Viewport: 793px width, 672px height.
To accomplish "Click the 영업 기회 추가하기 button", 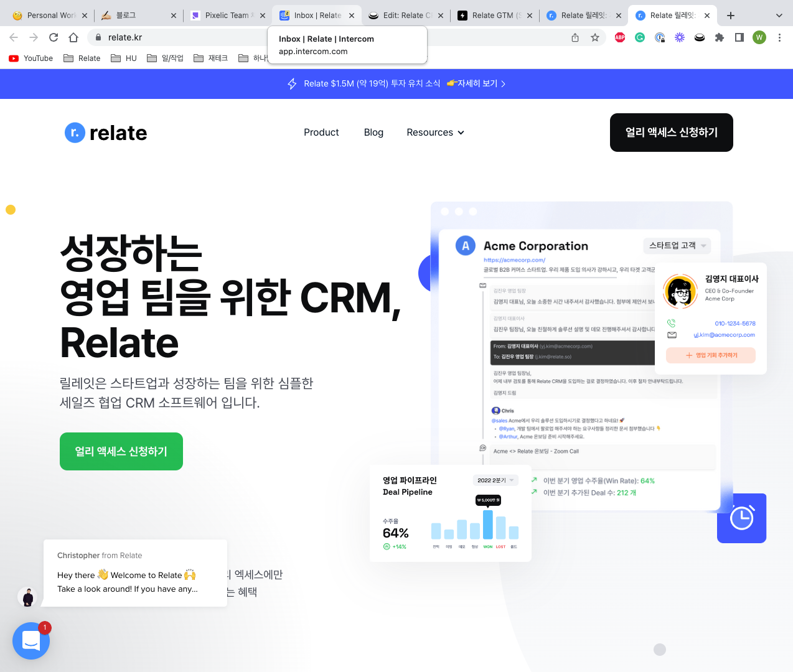I will [x=711, y=355].
